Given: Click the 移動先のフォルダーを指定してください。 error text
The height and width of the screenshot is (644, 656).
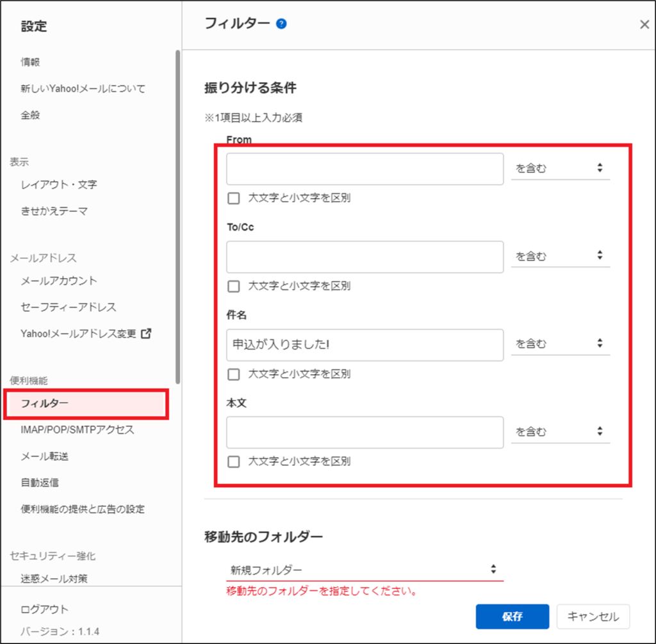Looking at the screenshot, I should [x=322, y=591].
